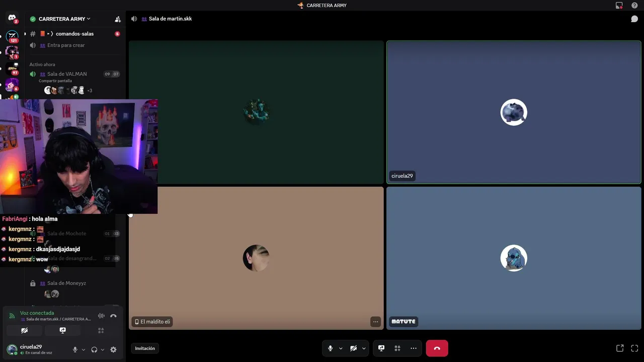Expand output device options in user panel

click(103, 349)
